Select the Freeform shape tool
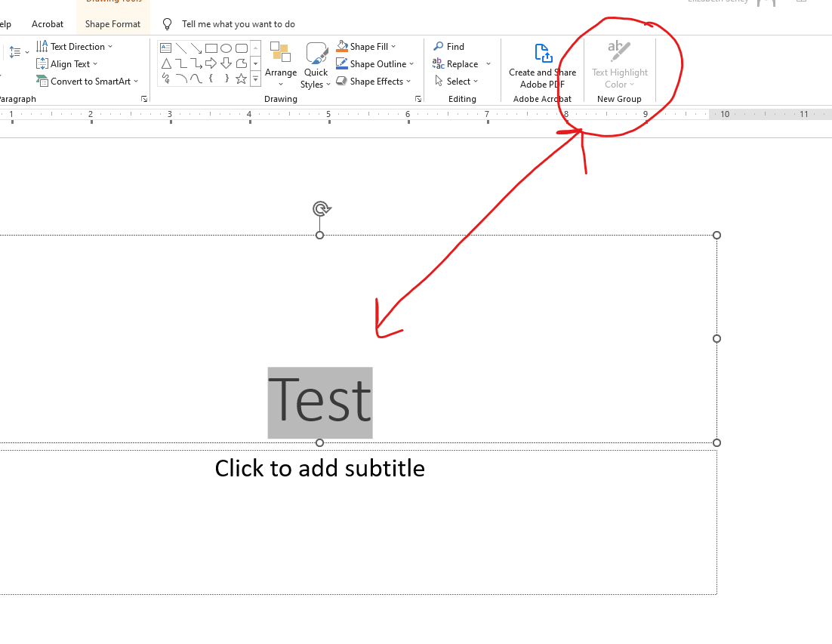This screenshot has height=644, width=832. 242,63
